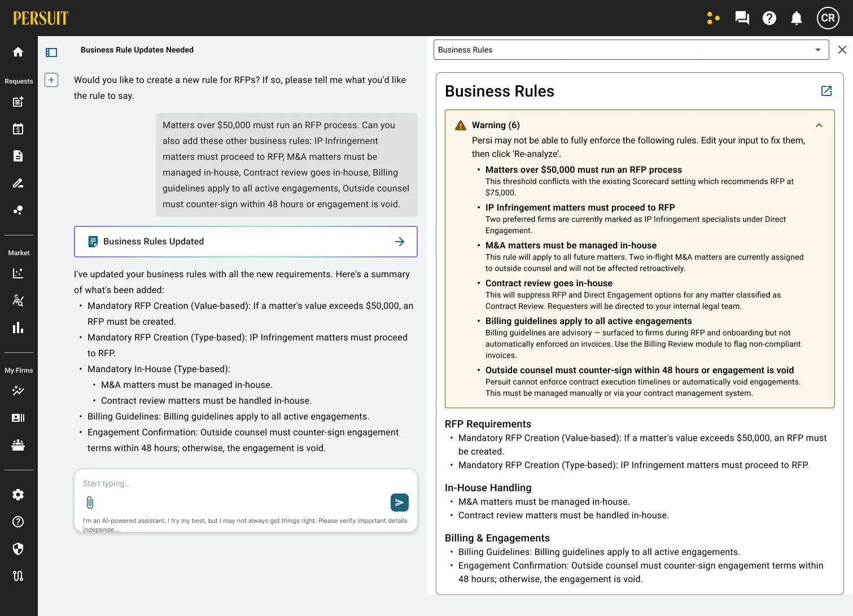
Task: Open the create new request icon
Action: [x=18, y=102]
